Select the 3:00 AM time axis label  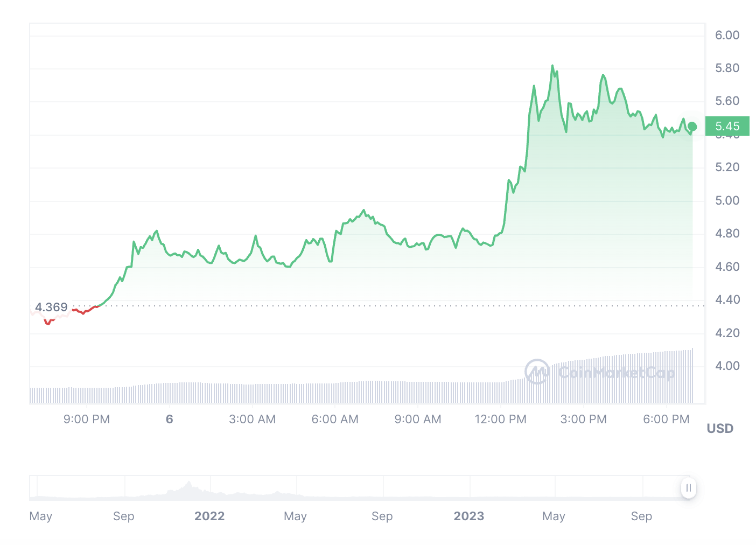(252, 420)
